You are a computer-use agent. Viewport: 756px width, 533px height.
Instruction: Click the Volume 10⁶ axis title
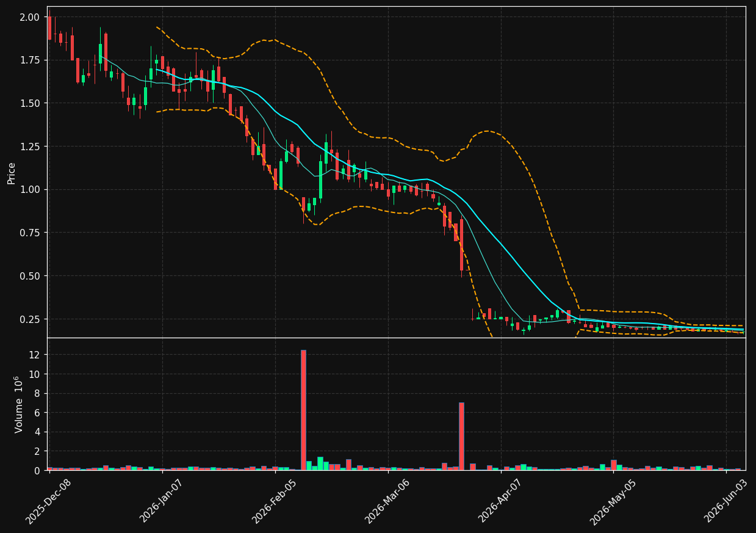coord(19,404)
